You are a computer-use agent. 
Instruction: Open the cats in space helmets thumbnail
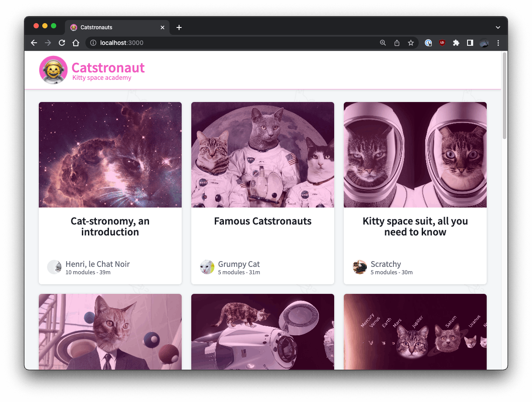[415, 155]
